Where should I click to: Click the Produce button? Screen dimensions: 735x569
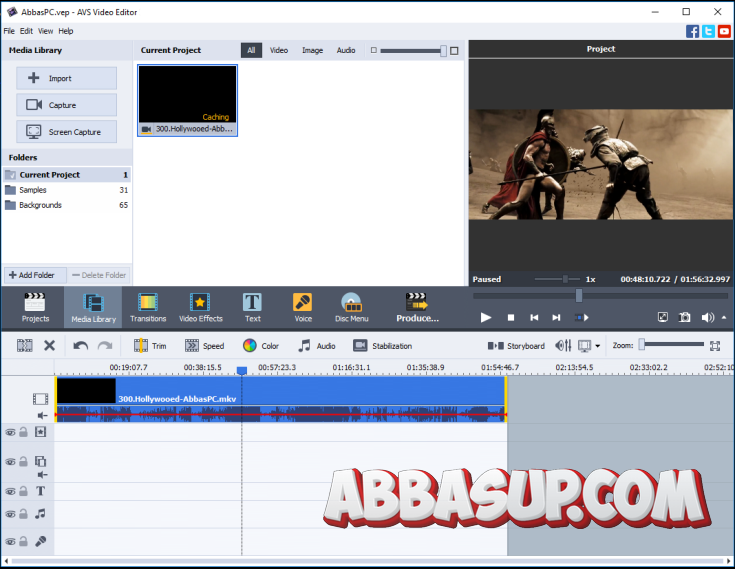click(x=417, y=307)
